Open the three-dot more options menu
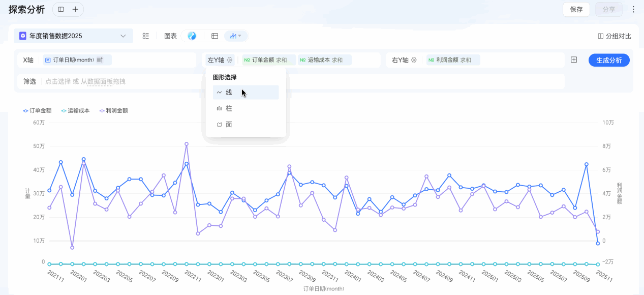The height and width of the screenshot is (295, 644). point(633,9)
